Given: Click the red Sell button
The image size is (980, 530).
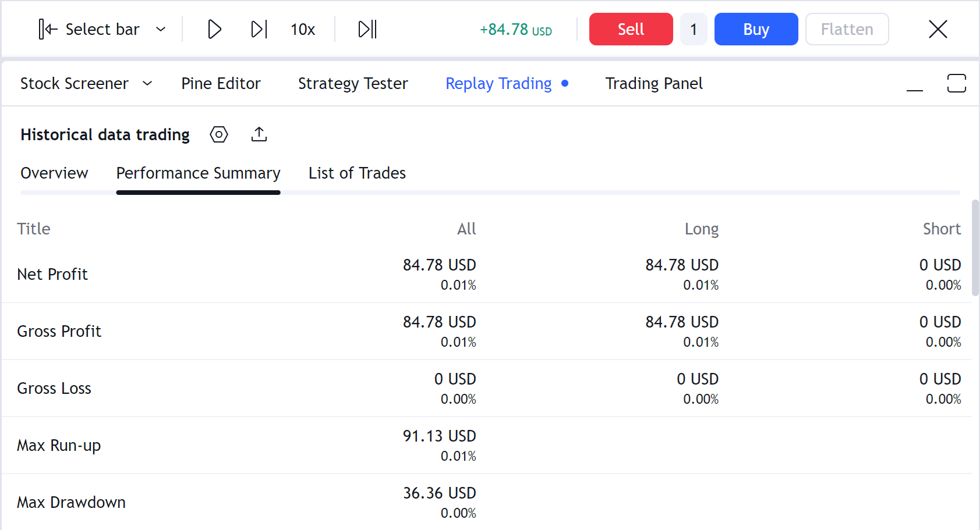Looking at the screenshot, I should (x=631, y=29).
